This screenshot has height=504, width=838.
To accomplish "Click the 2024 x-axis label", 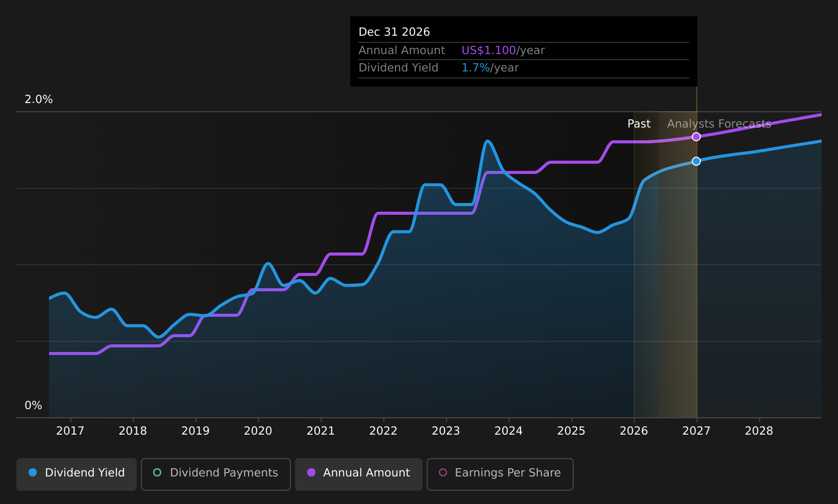I will 509,431.
